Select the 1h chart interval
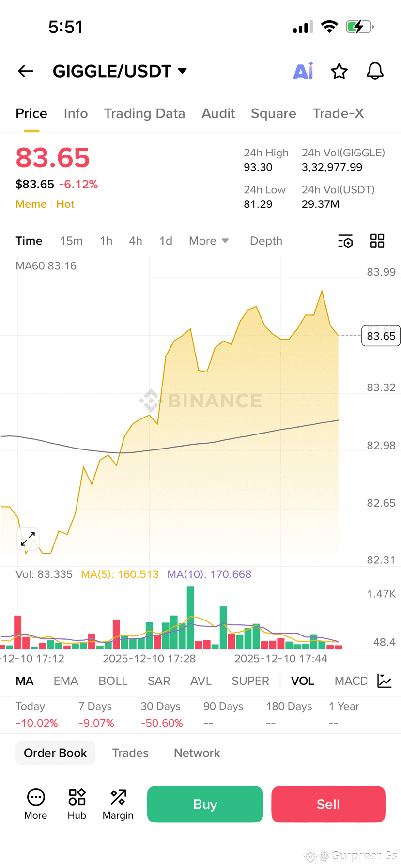 pos(106,241)
